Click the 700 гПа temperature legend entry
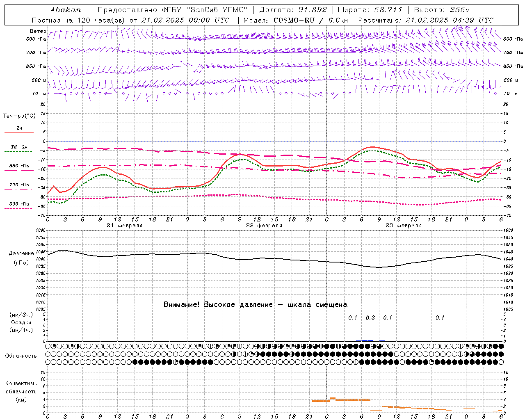This screenshot has width=525, height=420. [x=19, y=185]
